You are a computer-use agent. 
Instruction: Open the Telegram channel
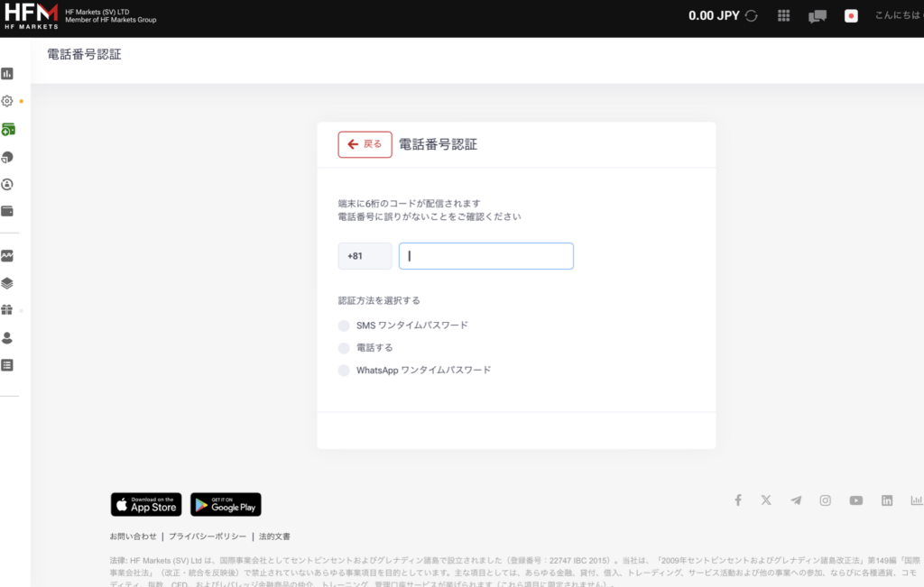pos(796,500)
